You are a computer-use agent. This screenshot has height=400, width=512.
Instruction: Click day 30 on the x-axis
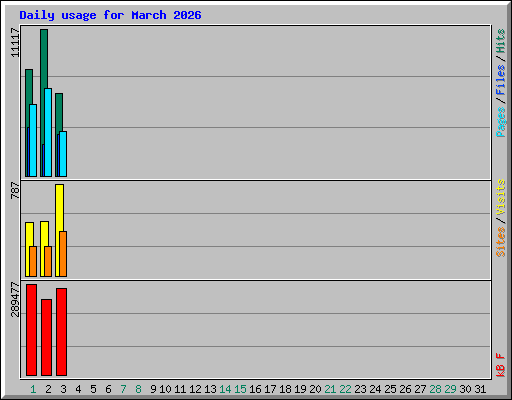coord(465,389)
